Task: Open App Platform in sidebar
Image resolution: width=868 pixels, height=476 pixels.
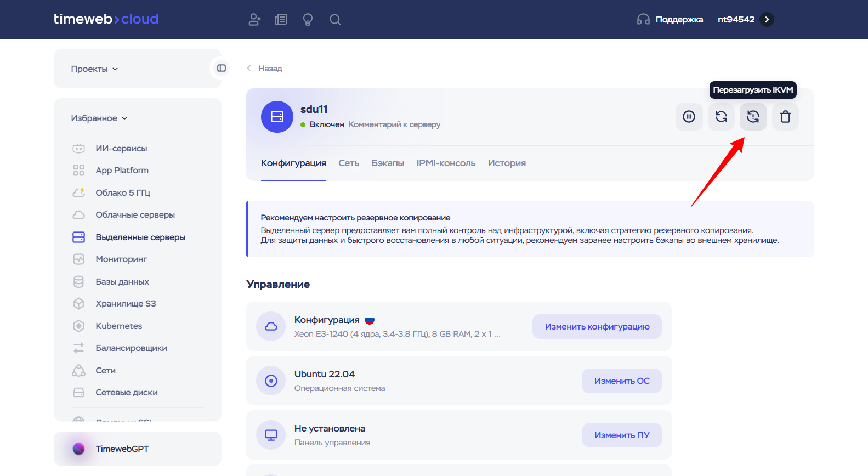Action: [122, 170]
